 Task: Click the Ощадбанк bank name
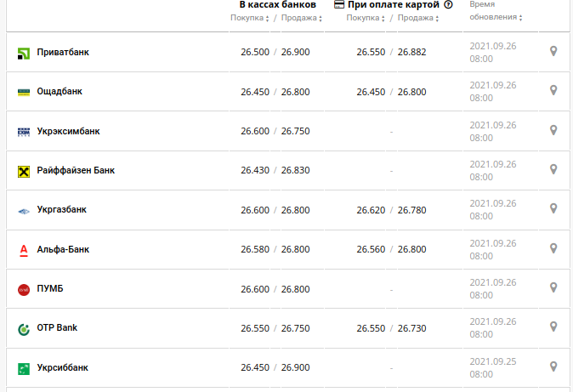[x=60, y=92]
